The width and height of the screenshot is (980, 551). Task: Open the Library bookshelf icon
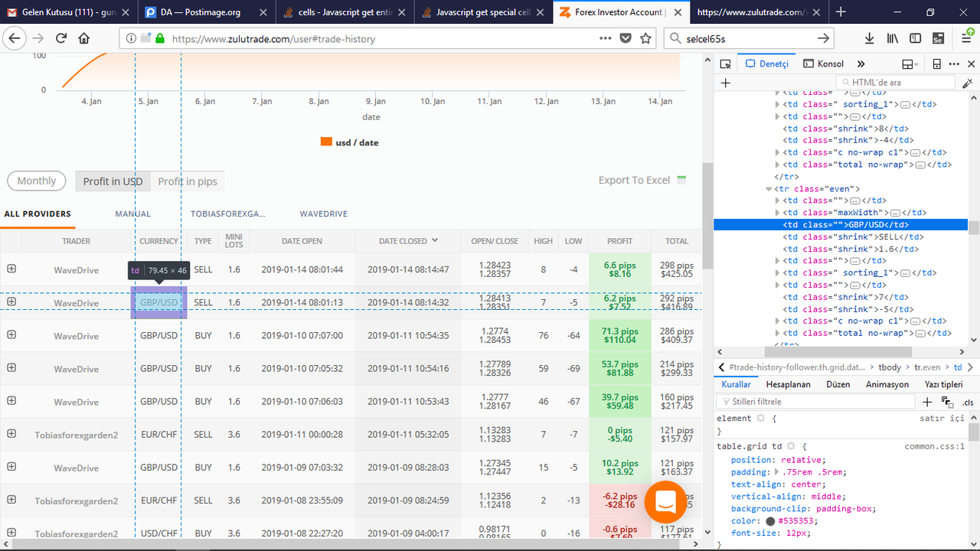(893, 38)
